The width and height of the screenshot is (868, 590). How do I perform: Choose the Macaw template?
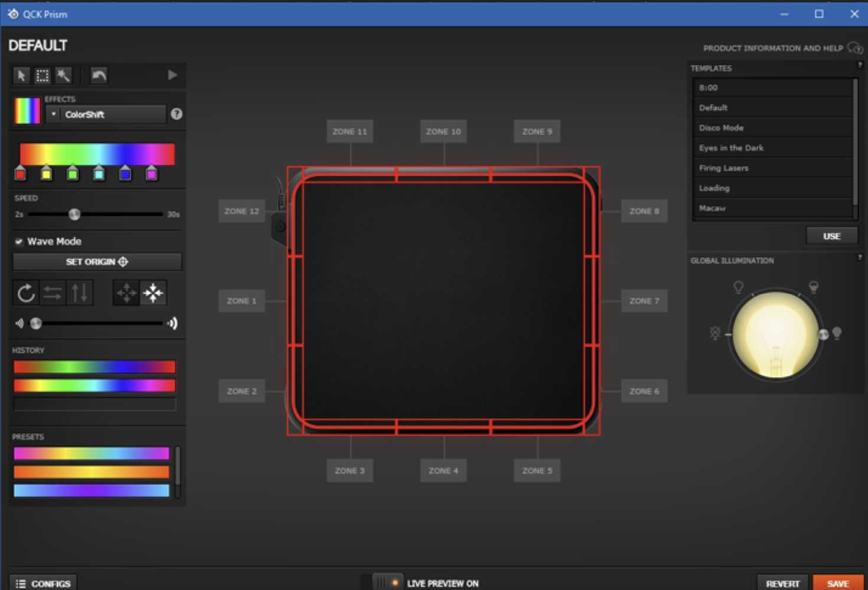tap(772, 208)
